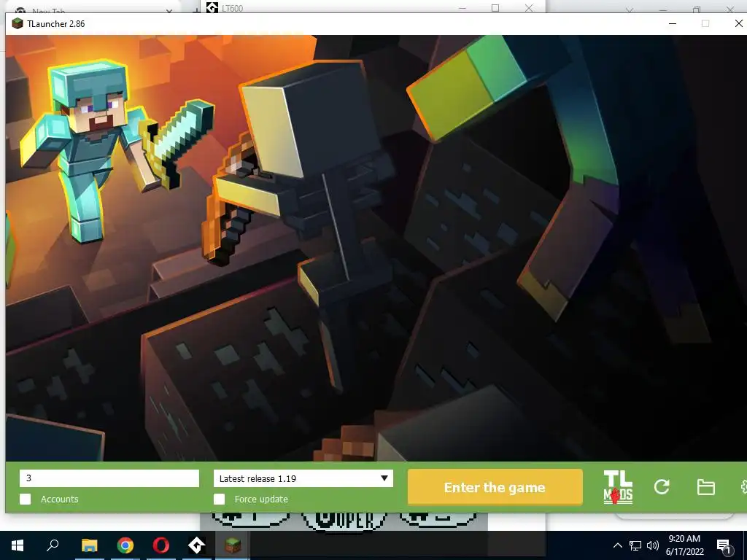
Task: Open the network status tray icon
Action: 635,545
